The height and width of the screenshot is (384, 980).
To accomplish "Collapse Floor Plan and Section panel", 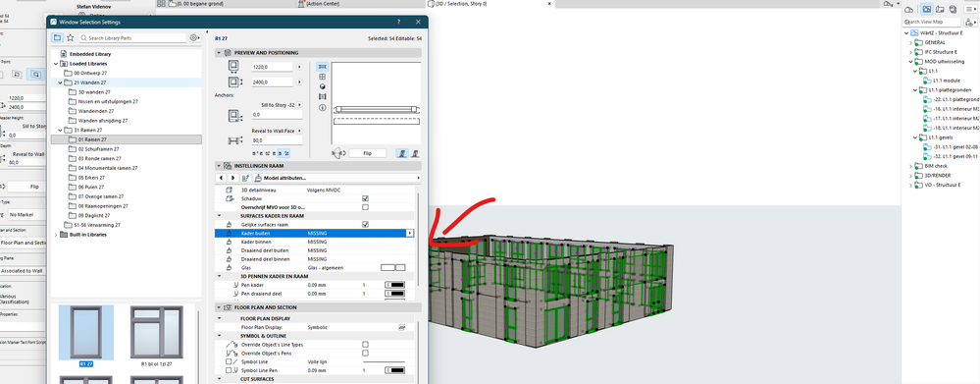I will coord(220,307).
